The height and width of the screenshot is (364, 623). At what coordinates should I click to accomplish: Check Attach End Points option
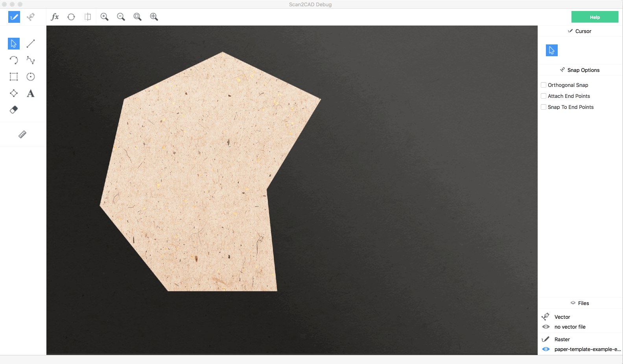pyautogui.click(x=544, y=96)
